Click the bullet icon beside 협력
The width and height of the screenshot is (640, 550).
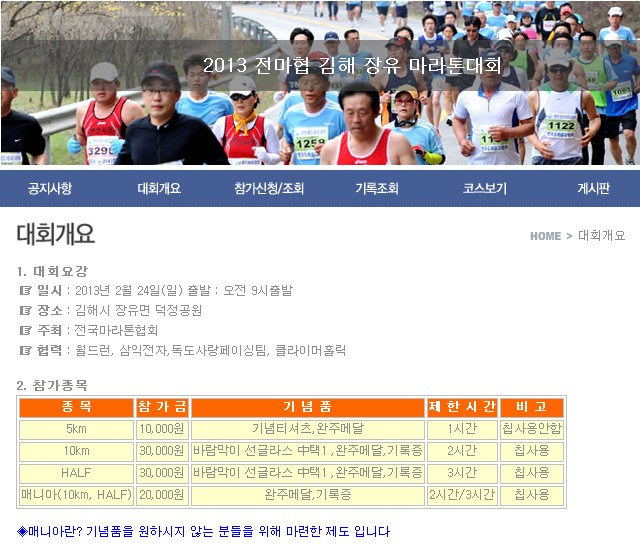(25, 350)
